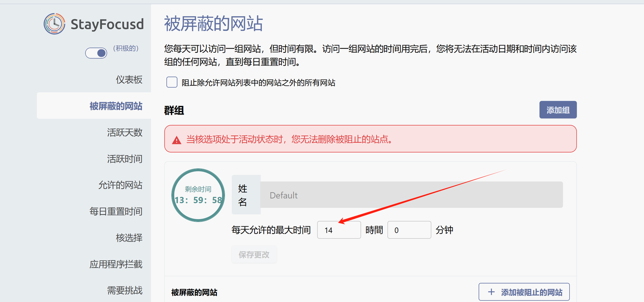Check the block-all-except-allowed-sites checkbox
The height and width of the screenshot is (302, 644).
172,82
